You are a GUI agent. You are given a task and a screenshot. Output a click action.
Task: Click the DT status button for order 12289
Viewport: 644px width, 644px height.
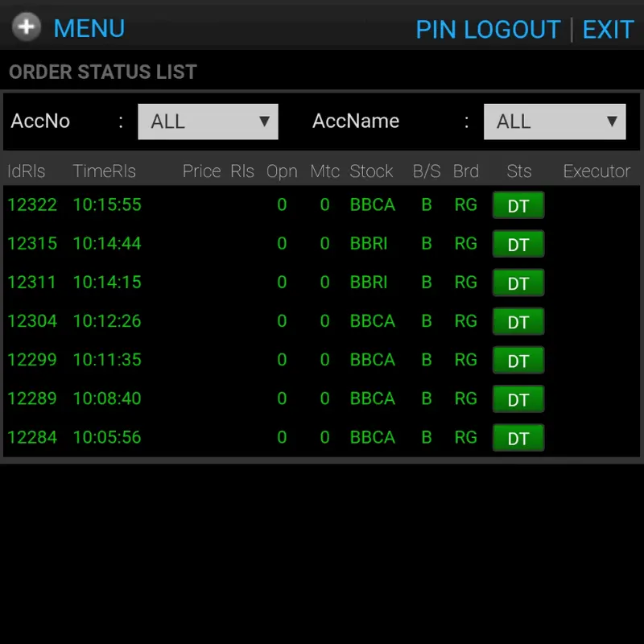[x=518, y=399]
